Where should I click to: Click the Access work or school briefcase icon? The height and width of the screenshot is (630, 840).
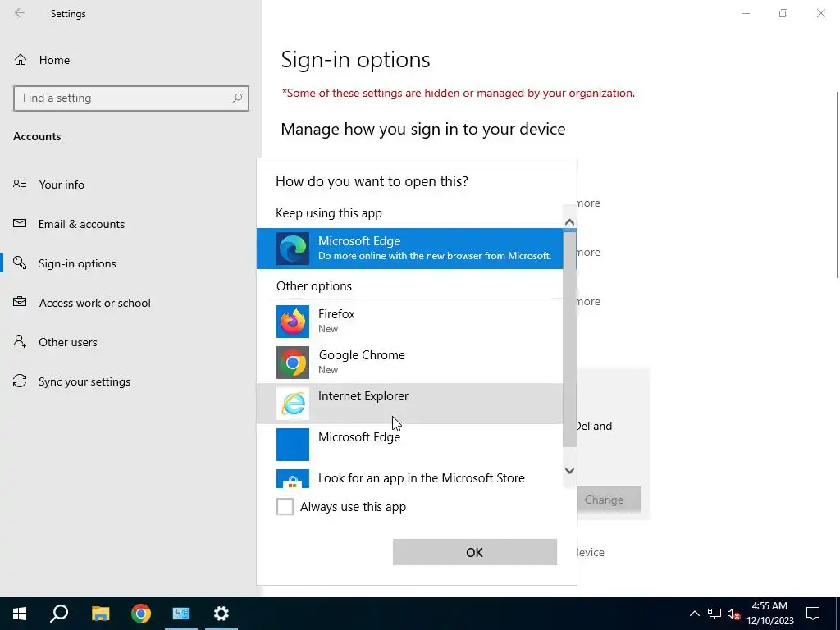pos(20,302)
